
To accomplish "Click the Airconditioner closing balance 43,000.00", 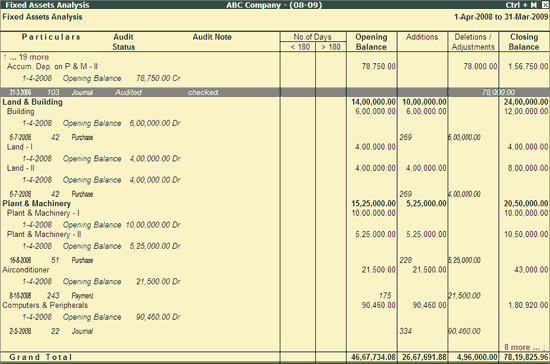I will [531, 270].
